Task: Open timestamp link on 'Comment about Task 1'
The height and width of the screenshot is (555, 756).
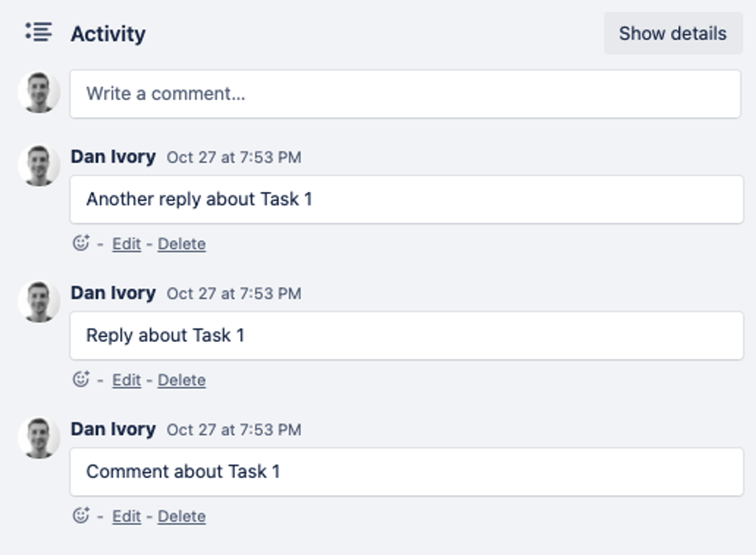Action: [x=234, y=430]
